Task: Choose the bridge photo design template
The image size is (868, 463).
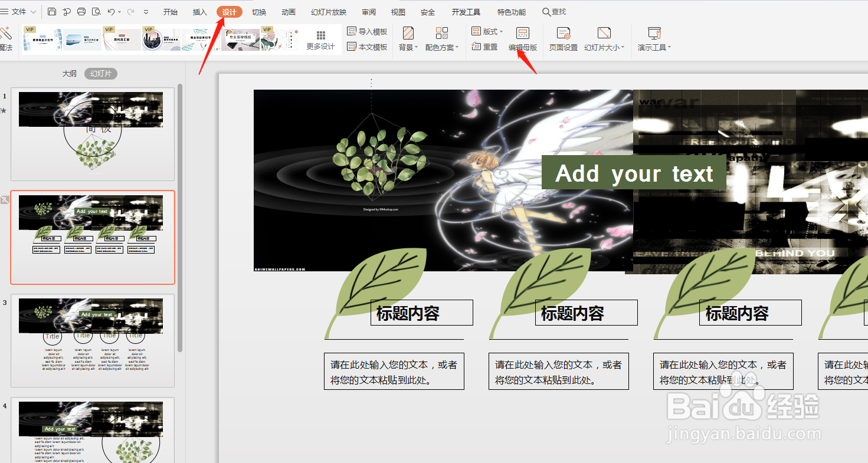Action: click(82, 38)
